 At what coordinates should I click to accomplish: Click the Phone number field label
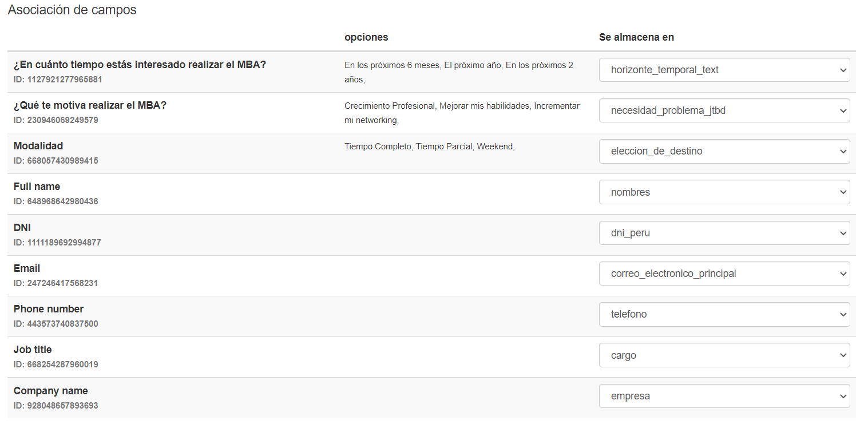point(49,309)
